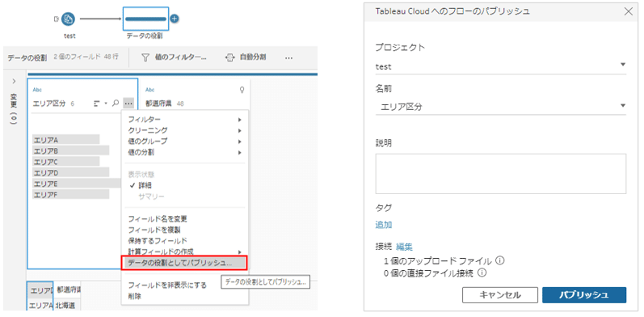Click the パブリッシュ button in the dialog
Viewport: 644px width, 317px height.
tap(584, 295)
